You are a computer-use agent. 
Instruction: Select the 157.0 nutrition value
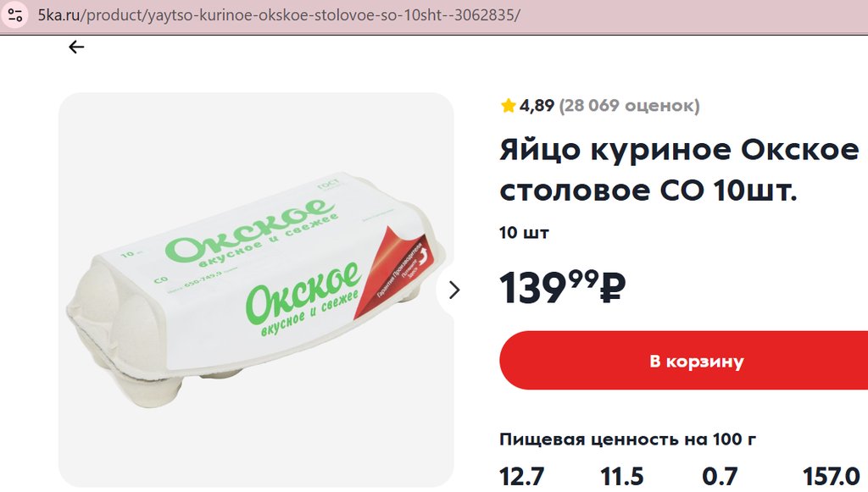click(x=831, y=477)
